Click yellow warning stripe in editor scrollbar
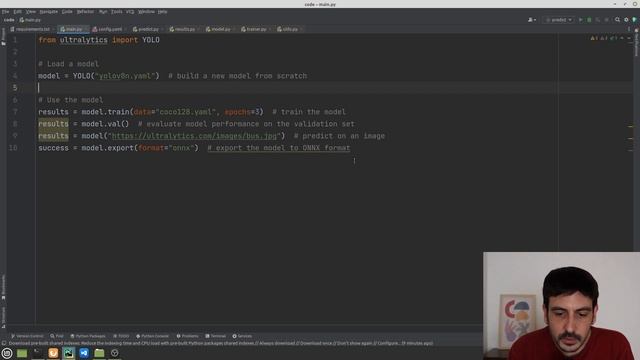This screenshot has height=360, width=640. (x=630, y=127)
